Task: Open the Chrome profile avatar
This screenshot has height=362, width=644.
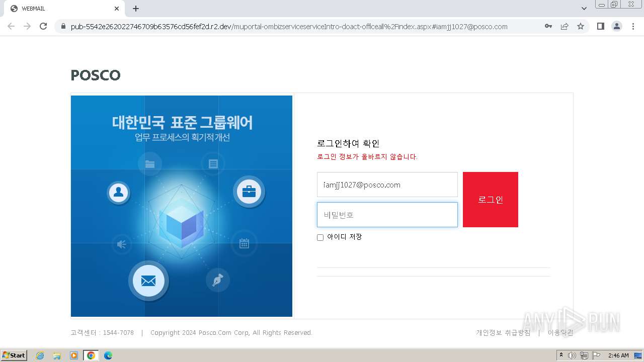Action: click(617, 26)
